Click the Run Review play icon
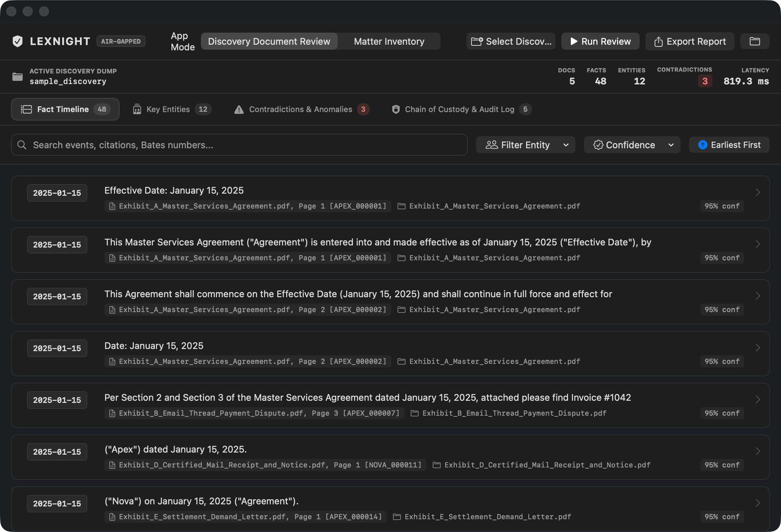The height and width of the screenshot is (532, 781). coord(574,41)
